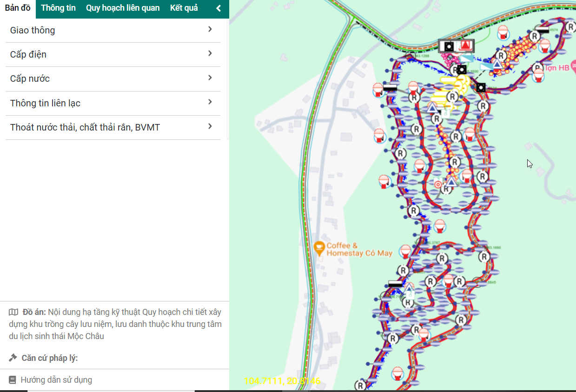Switch to the Thông tin tab
This screenshot has width=576, height=392.
click(58, 8)
